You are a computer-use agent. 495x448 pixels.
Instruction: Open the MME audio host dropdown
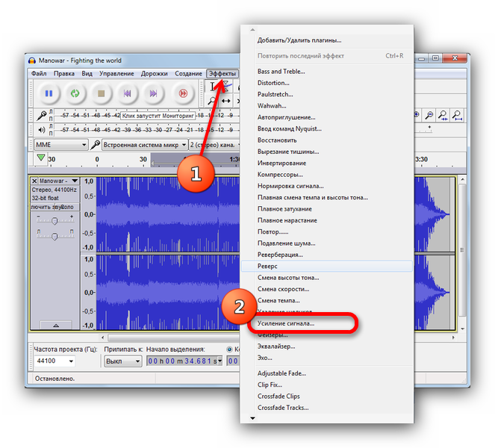(x=60, y=145)
